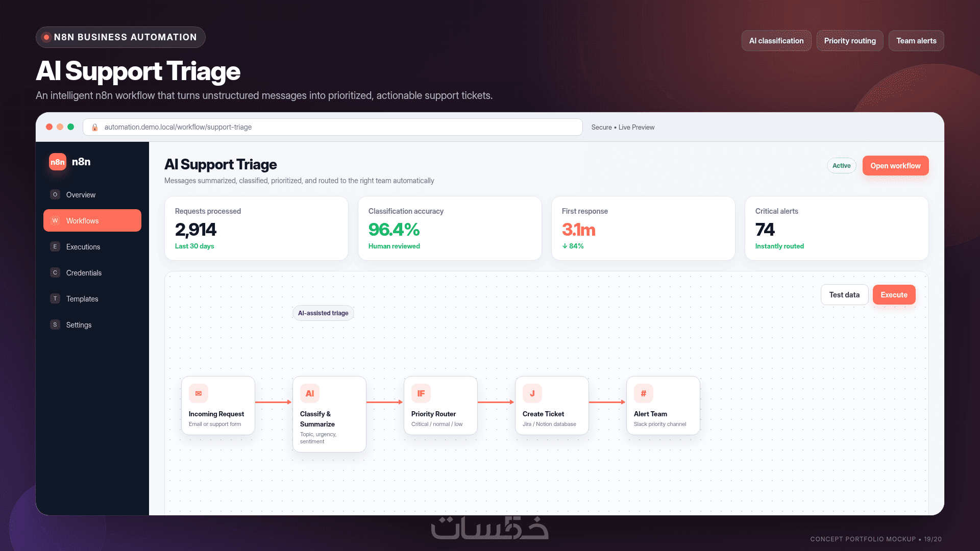Open Templates in the sidebar
The height and width of the screenshot is (551, 980).
coord(92,298)
